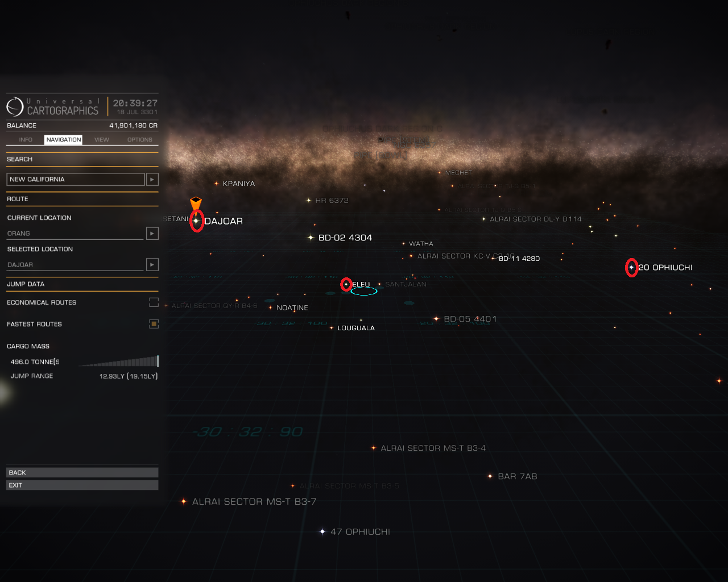Screen dimensions: 728x582
Task: Click the 20:39:27 clock display
Action: tap(135, 103)
